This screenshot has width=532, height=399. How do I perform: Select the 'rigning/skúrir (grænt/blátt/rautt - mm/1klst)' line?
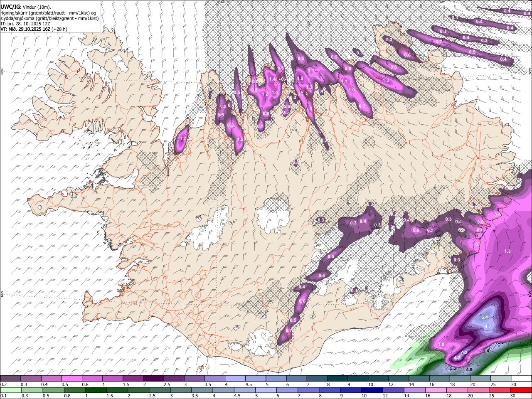pyautogui.click(x=48, y=12)
